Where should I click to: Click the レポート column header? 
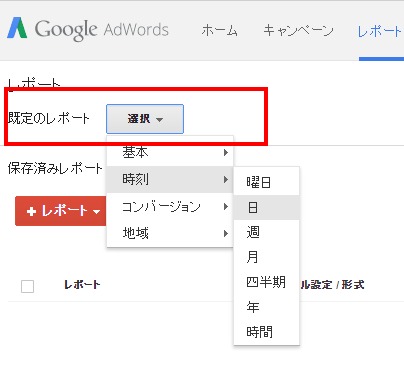(x=82, y=285)
